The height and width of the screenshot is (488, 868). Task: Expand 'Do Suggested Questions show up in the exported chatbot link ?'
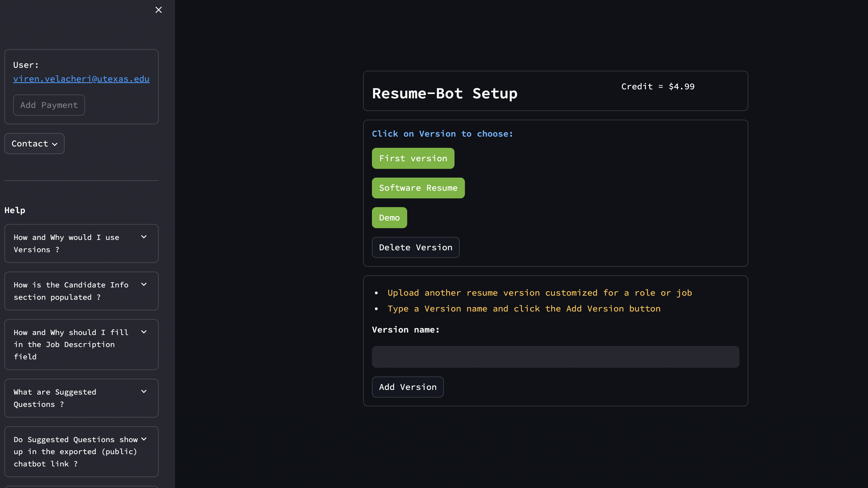81,452
